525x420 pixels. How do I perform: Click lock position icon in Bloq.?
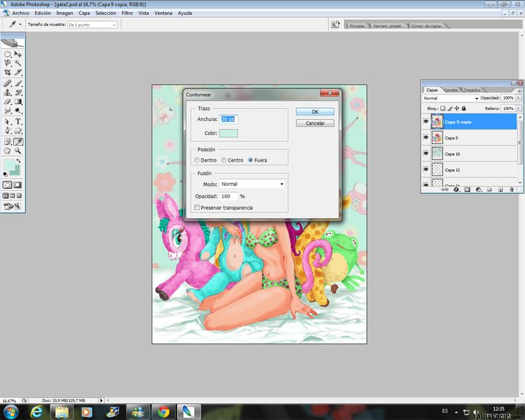pyautogui.click(x=456, y=109)
